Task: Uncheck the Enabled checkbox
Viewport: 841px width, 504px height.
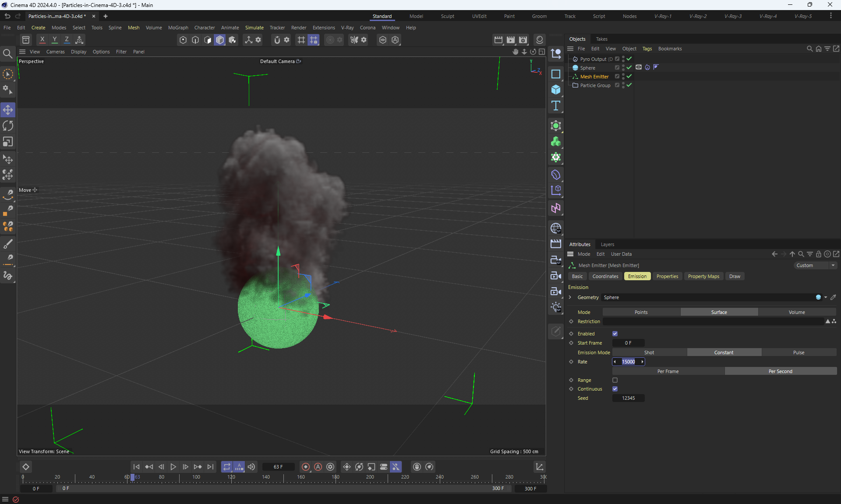Action: 615,334
